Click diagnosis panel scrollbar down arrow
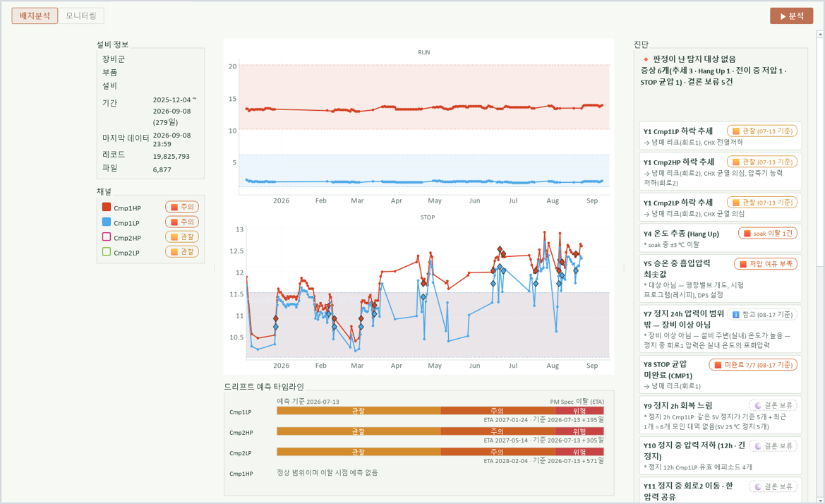The image size is (825, 504). [x=820, y=500]
